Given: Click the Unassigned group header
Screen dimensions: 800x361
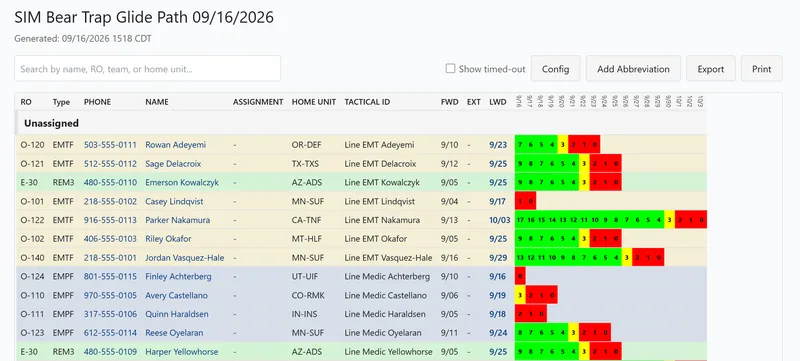Looking at the screenshot, I should click(361, 123).
